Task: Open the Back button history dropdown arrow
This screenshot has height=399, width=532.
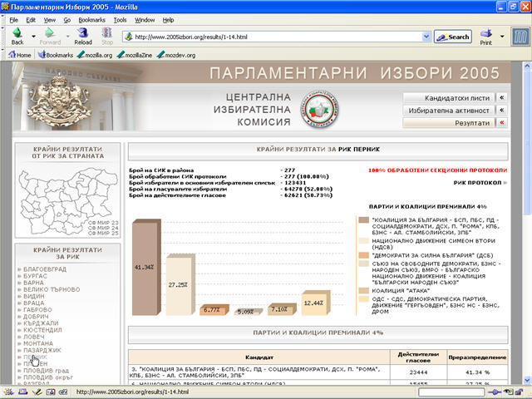Action: (32, 36)
